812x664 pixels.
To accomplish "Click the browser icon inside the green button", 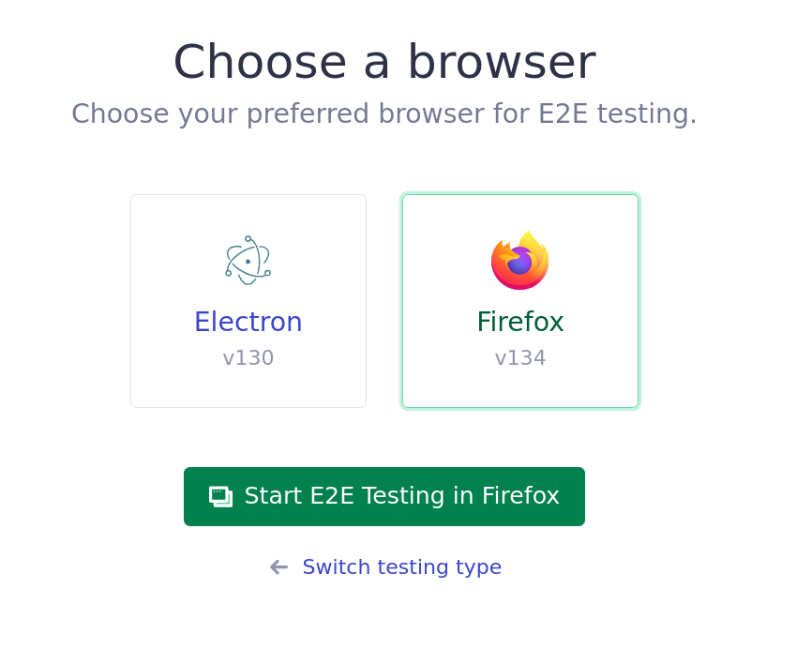I will (x=221, y=496).
